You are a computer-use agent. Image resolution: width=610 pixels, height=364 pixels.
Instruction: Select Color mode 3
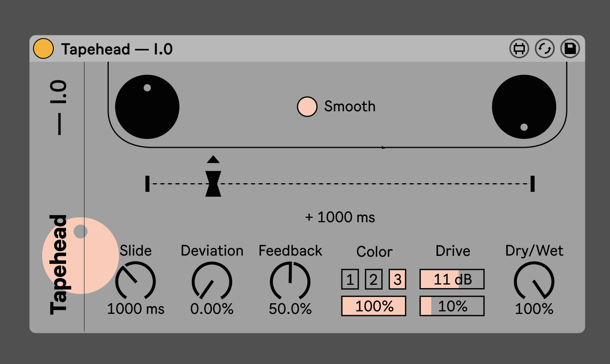tap(397, 279)
